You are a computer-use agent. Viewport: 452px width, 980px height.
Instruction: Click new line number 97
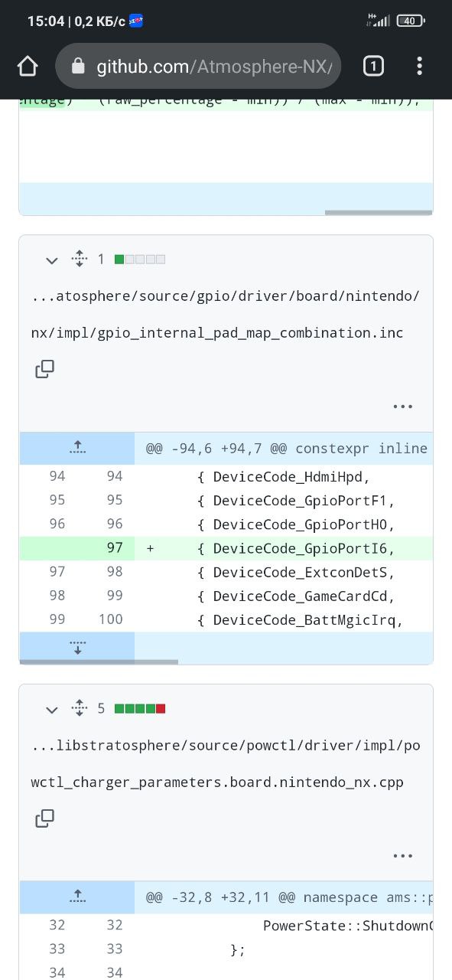(115, 548)
